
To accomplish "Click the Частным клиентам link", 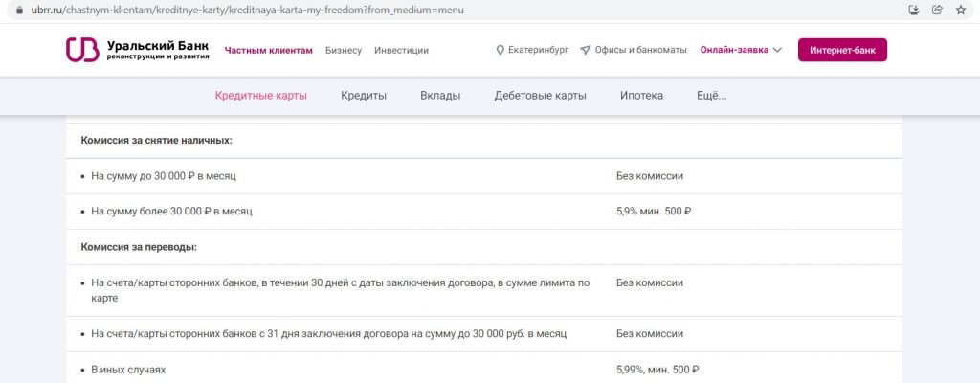I will tap(268, 50).
